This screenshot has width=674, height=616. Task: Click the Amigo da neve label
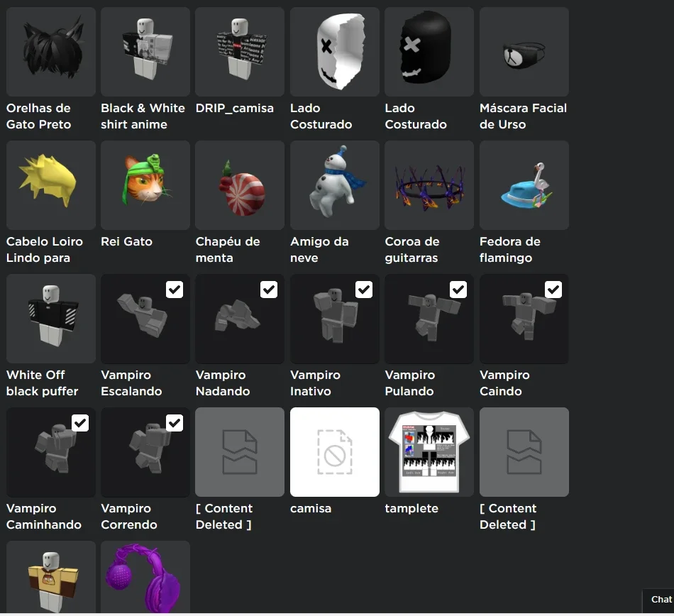coord(319,250)
